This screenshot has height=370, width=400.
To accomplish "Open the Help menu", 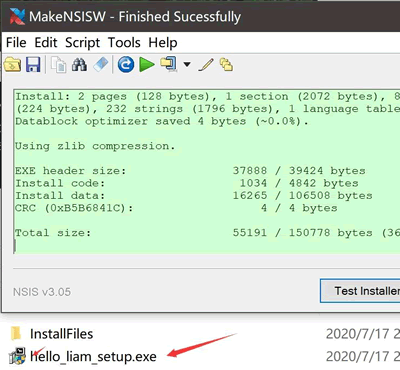I will (163, 43).
